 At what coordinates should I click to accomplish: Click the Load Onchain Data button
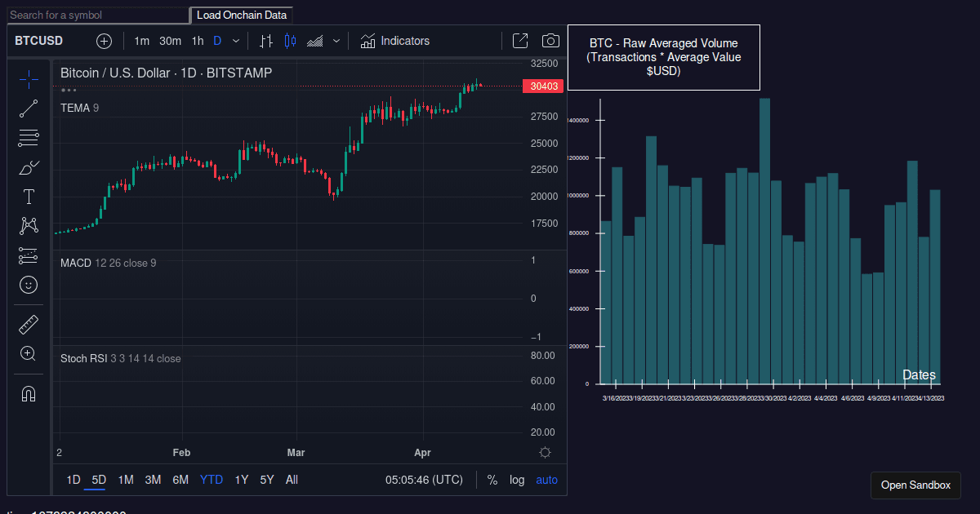coord(242,15)
